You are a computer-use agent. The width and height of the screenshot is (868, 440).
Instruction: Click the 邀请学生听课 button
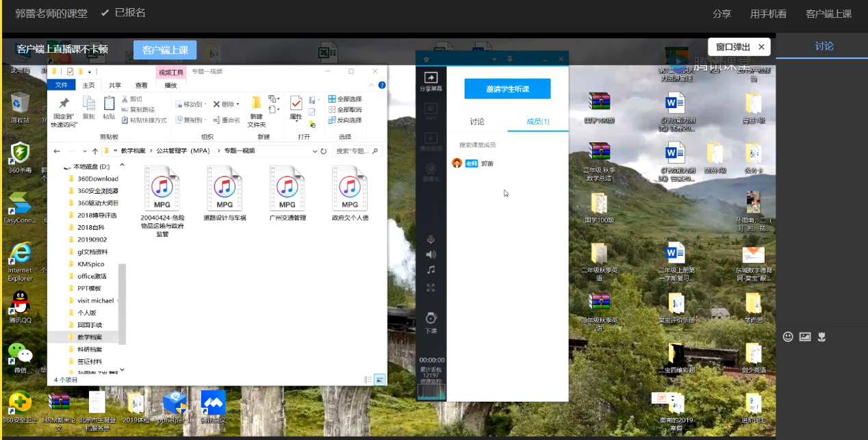(x=507, y=89)
